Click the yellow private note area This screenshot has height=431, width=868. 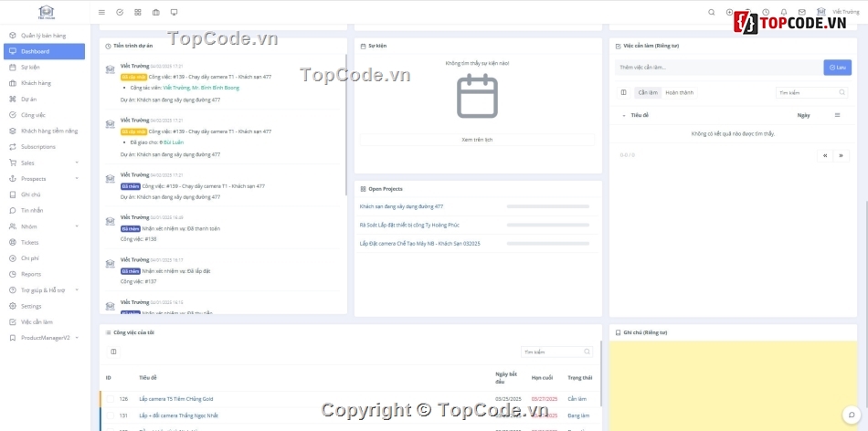click(x=733, y=385)
